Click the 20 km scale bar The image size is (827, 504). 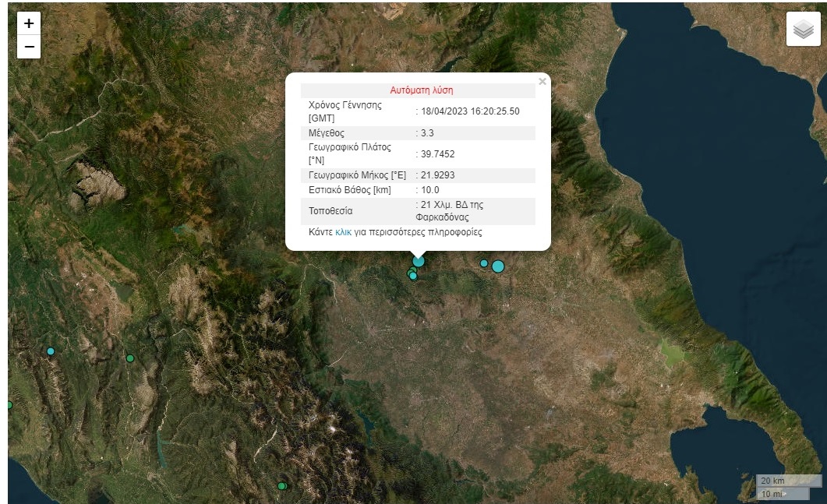pyautogui.click(x=787, y=481)
